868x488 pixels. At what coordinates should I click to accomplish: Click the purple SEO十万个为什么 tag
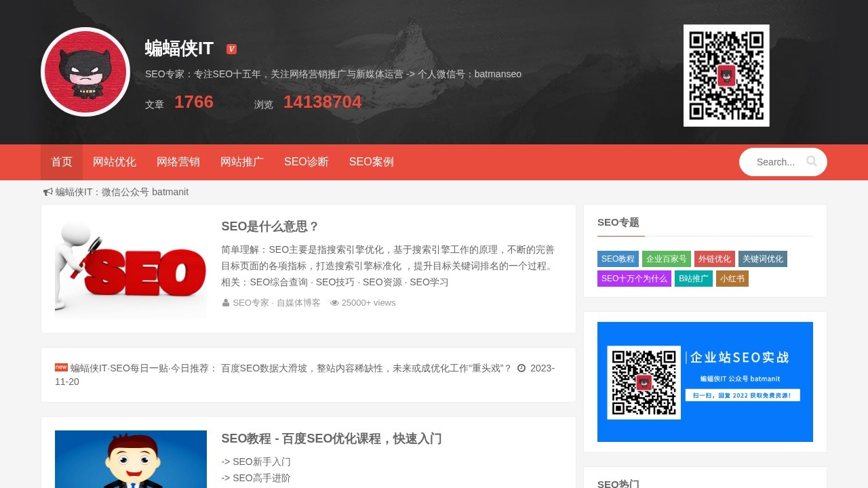click(634, 279)
